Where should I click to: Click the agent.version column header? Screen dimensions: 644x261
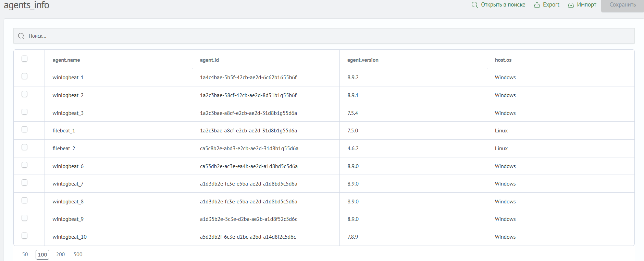click(x=363, y=60)
